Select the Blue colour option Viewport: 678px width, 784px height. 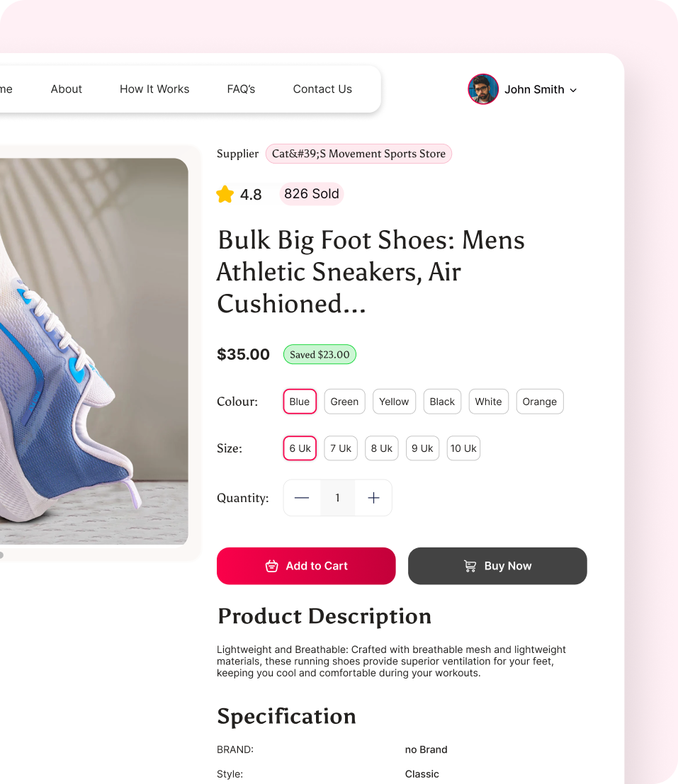300,402
